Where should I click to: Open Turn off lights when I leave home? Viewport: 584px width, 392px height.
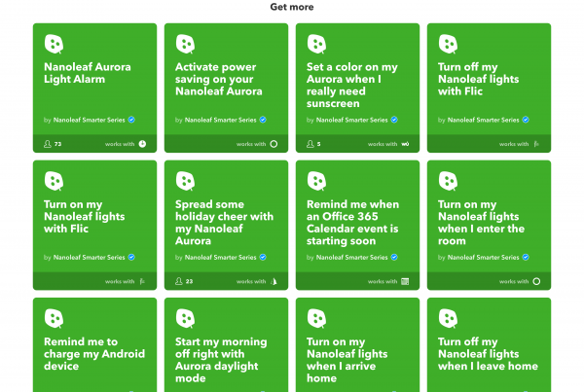click(x=489, y=344)
